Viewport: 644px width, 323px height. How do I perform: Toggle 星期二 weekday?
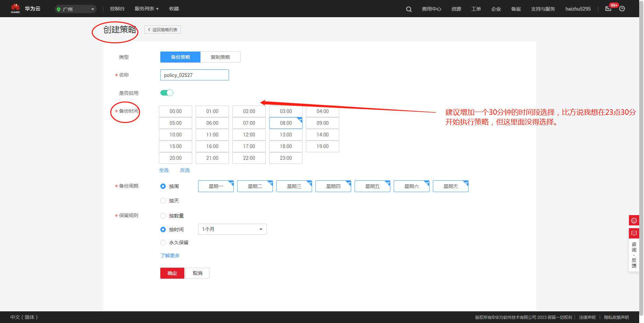[255, 186]
